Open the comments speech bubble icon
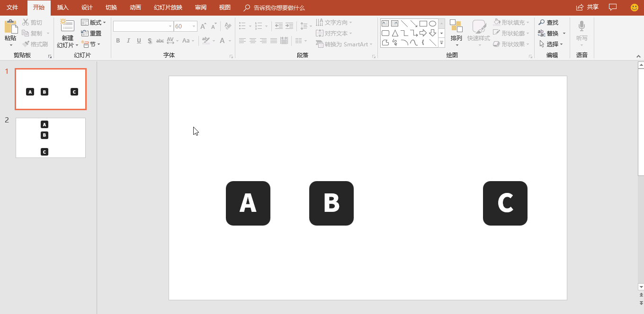 [x=613, y=7]
